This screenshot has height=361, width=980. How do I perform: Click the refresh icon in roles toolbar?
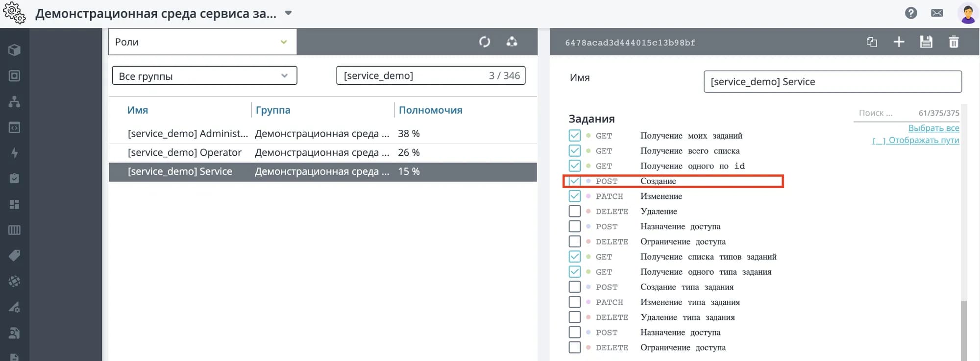(484, 42)
